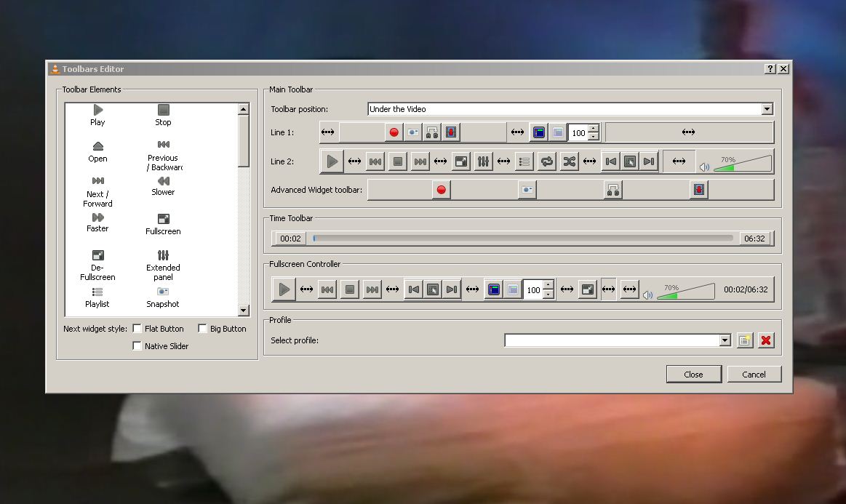Click the Close button
846x504 pixels.
693,374
